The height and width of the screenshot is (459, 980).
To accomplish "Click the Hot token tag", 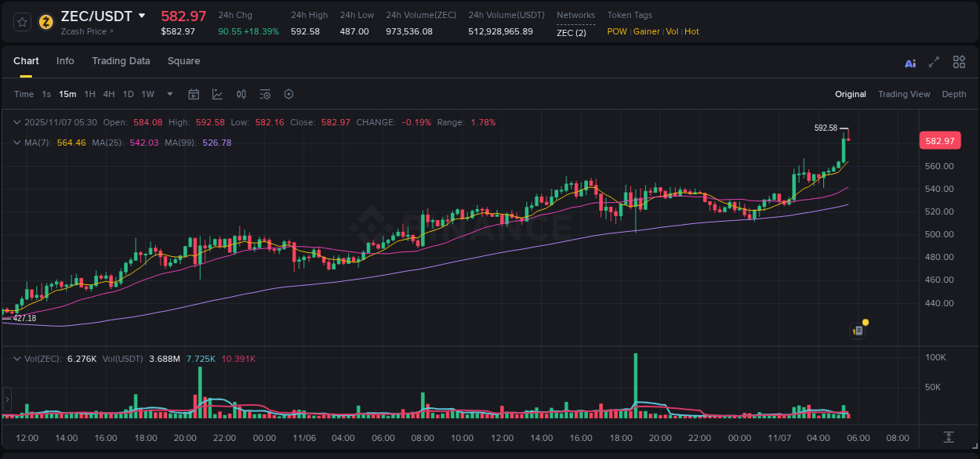I will pos(691,31).
